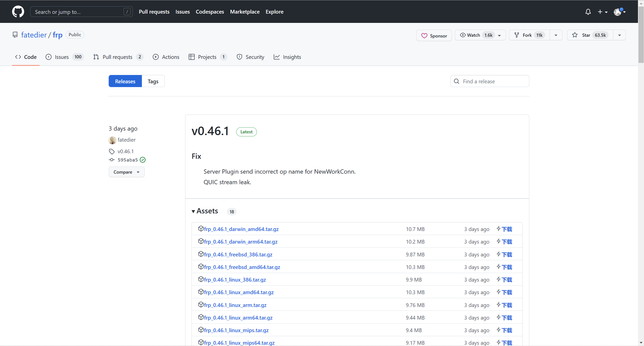Open the Fork options dropdown arrow
The image size is (644, 346).
(556, 35)
